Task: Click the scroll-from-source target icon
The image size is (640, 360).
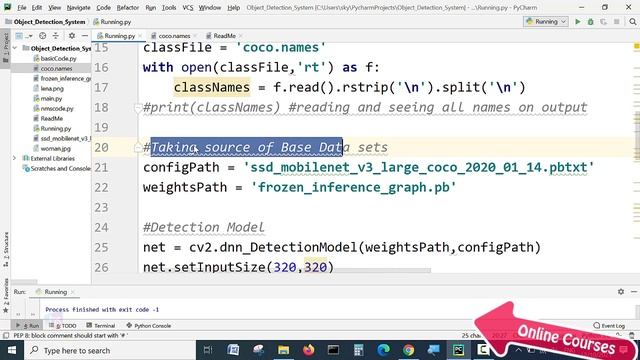Action: tap(42, 36)
